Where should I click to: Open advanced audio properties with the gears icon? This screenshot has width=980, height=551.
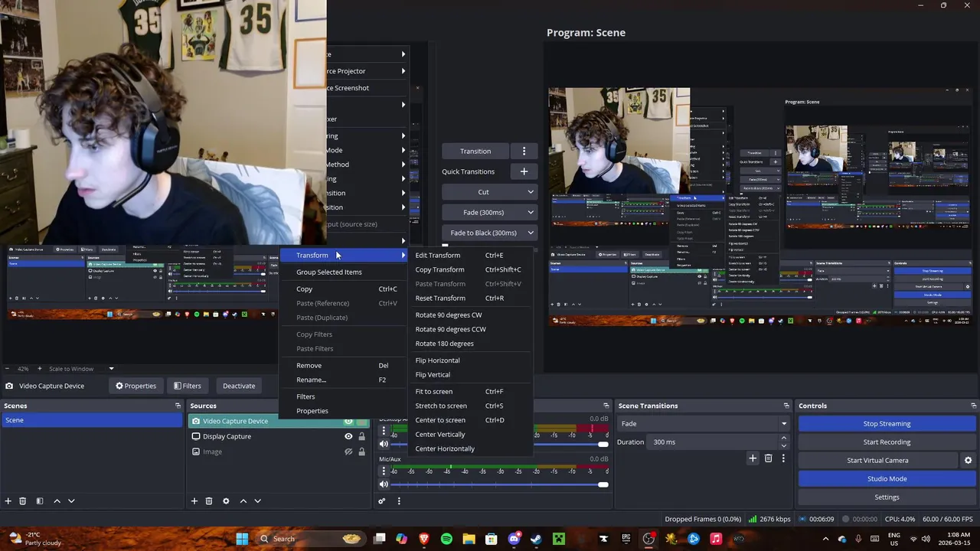(381, 501)
